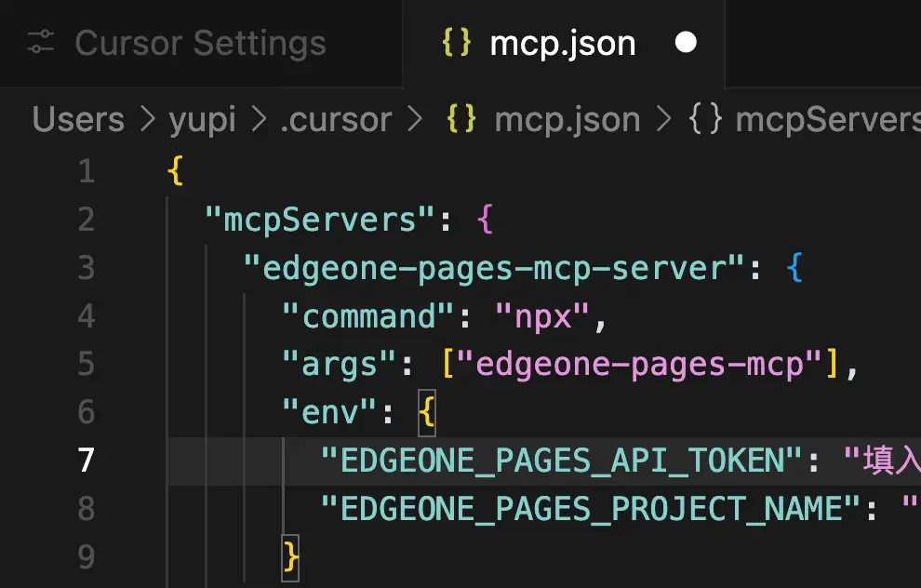Click the "edgeone-pages-mcp" args value
This screenshot has width=921, height=588.
point(638,365)
